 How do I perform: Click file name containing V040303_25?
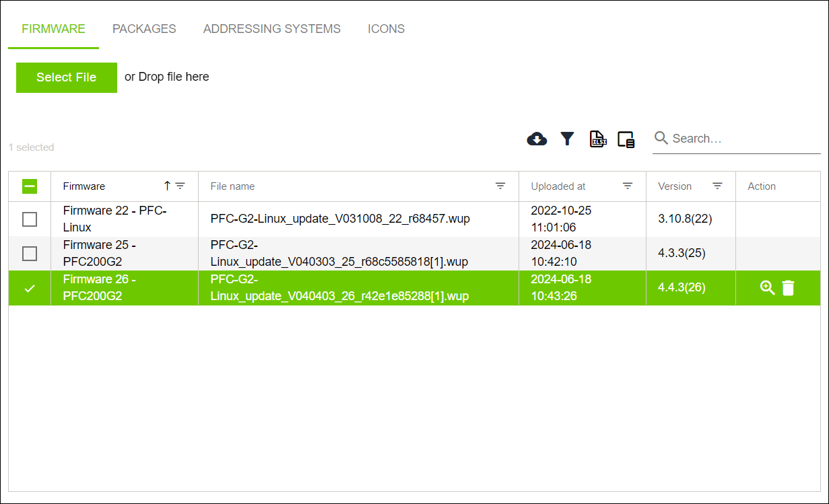[339, 254]
